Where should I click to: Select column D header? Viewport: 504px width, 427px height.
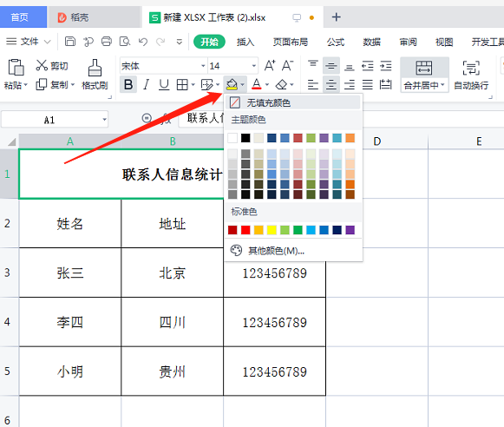pyautogui.click(x=377, y=141)
